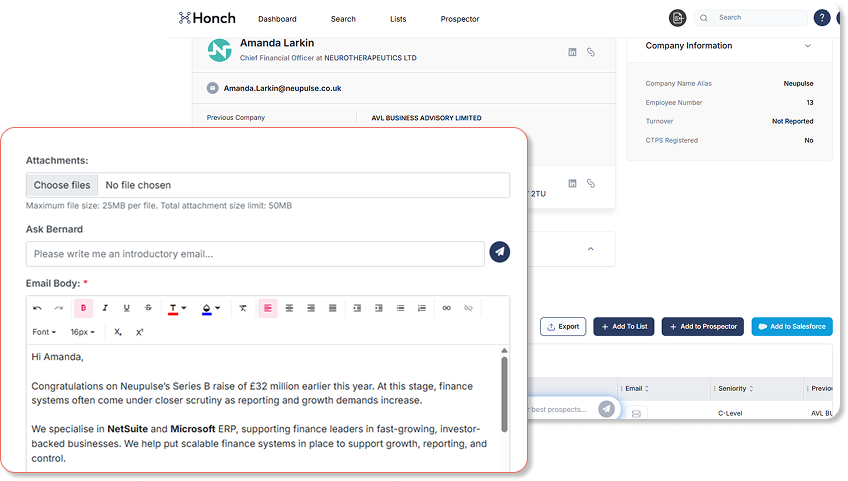Open the Search menu item
Viewport: 848px width, 481px height.
click(x=343, y=19)
